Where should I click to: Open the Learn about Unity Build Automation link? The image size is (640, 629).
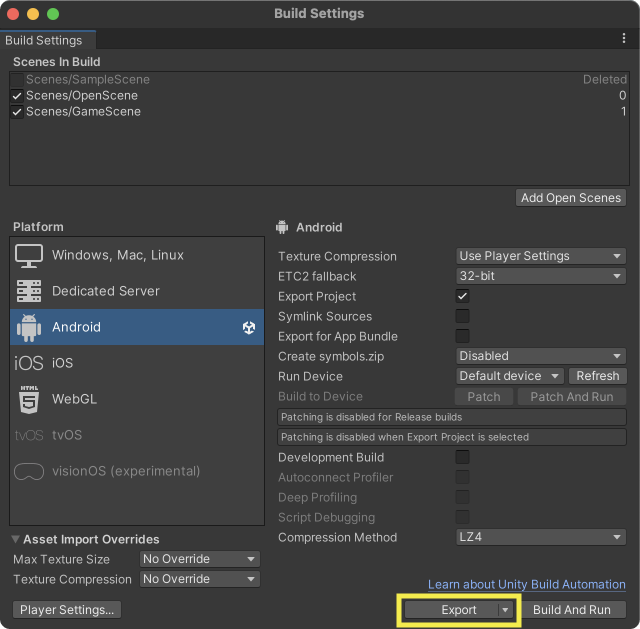(527, 585)
